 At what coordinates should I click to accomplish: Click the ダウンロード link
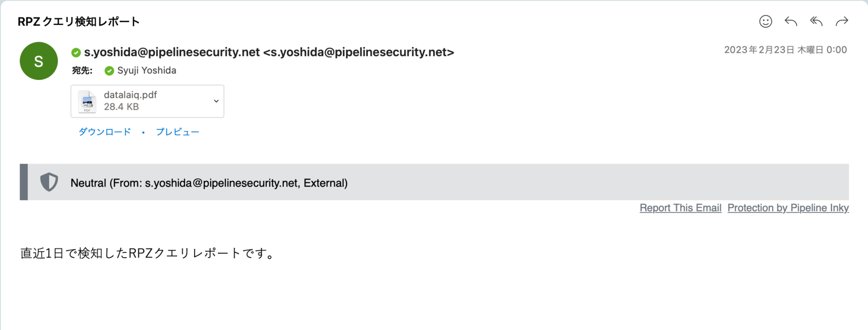[105, 132]
